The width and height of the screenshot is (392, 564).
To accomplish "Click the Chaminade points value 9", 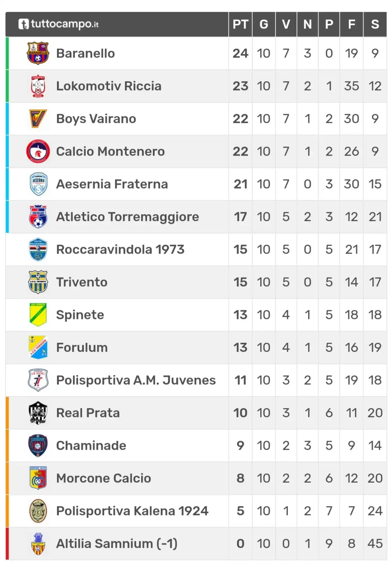I will tap(240, 445).
